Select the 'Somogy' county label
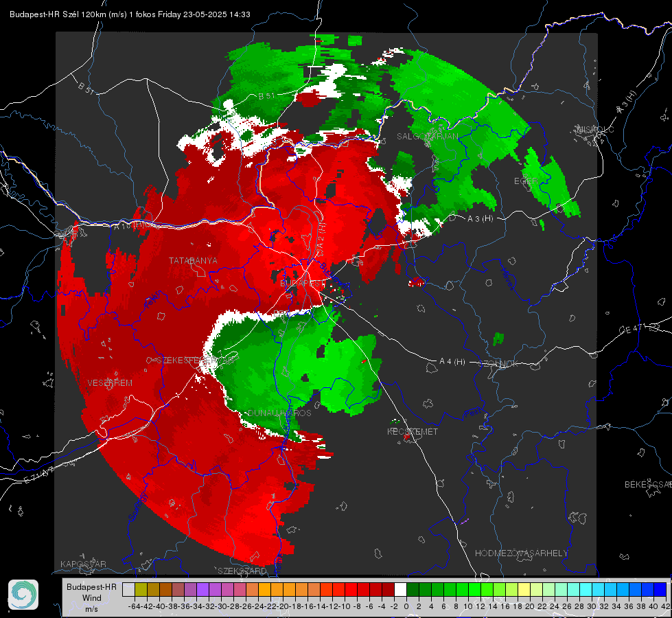 138,507
